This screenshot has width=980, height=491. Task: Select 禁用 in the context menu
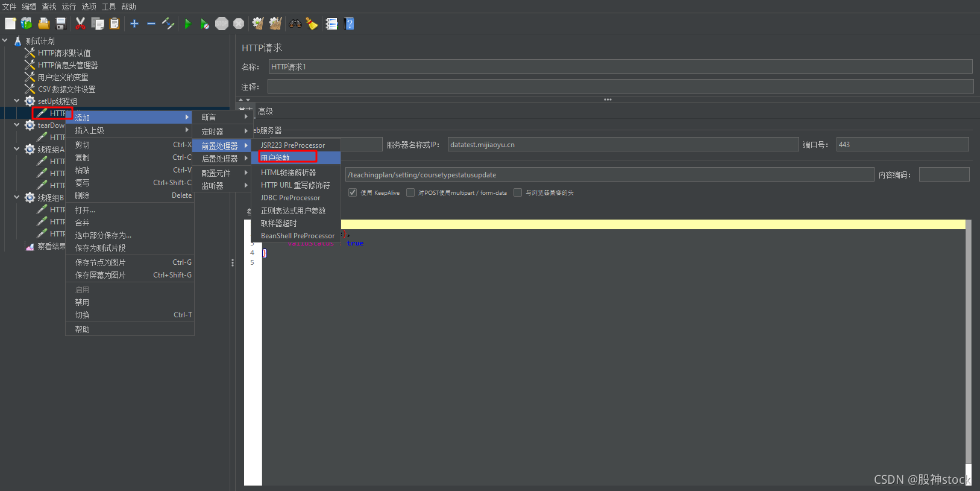(x=130, y=302)
